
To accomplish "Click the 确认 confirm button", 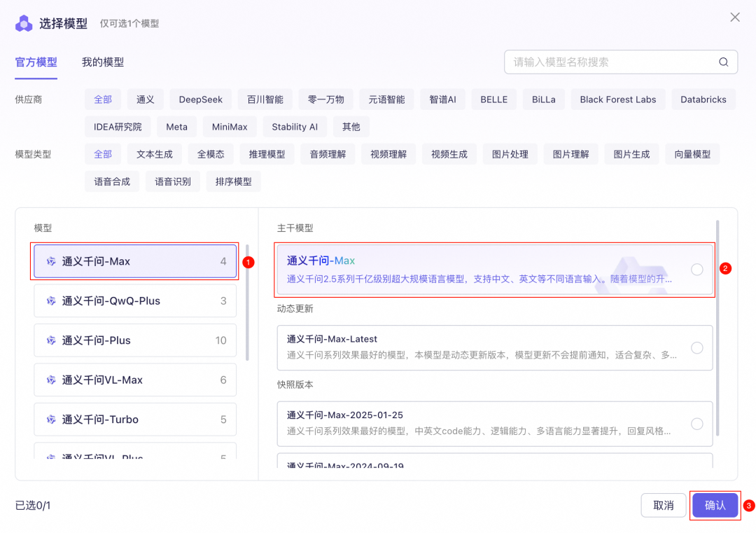I will 715,505.
